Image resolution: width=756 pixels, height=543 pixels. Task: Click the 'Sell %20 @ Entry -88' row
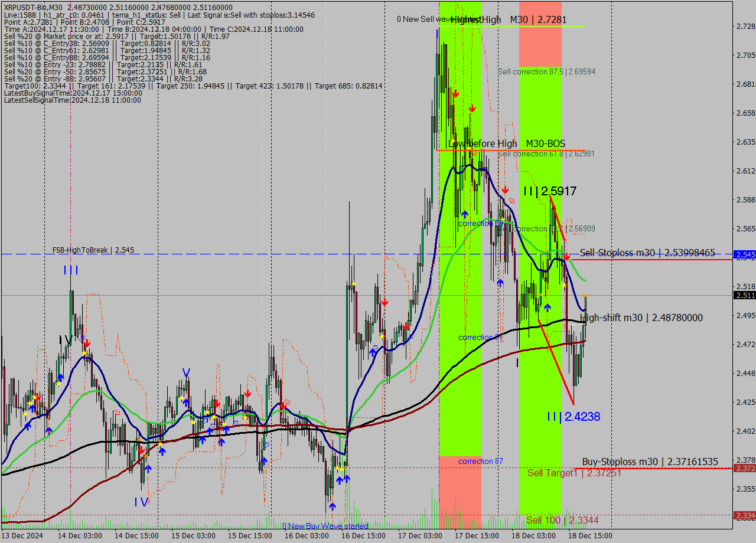(x=103, y=78)
